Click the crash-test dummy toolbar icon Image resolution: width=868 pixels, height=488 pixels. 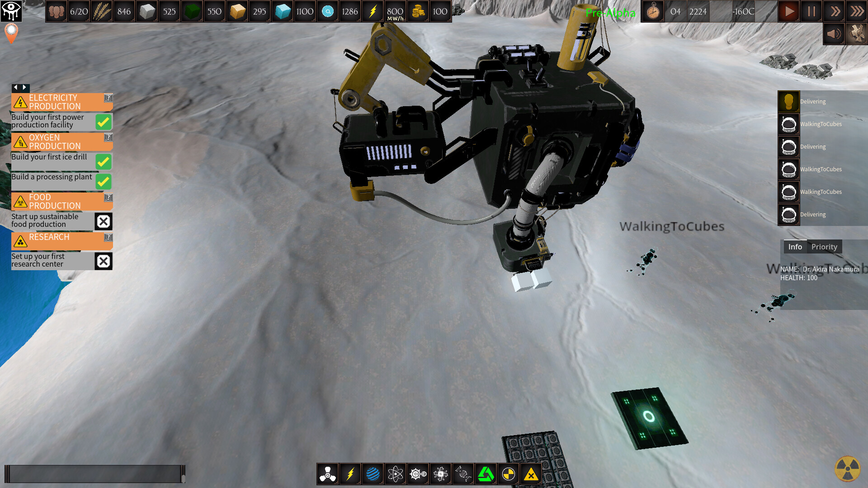pyautogui.click(x=508, y=474)
